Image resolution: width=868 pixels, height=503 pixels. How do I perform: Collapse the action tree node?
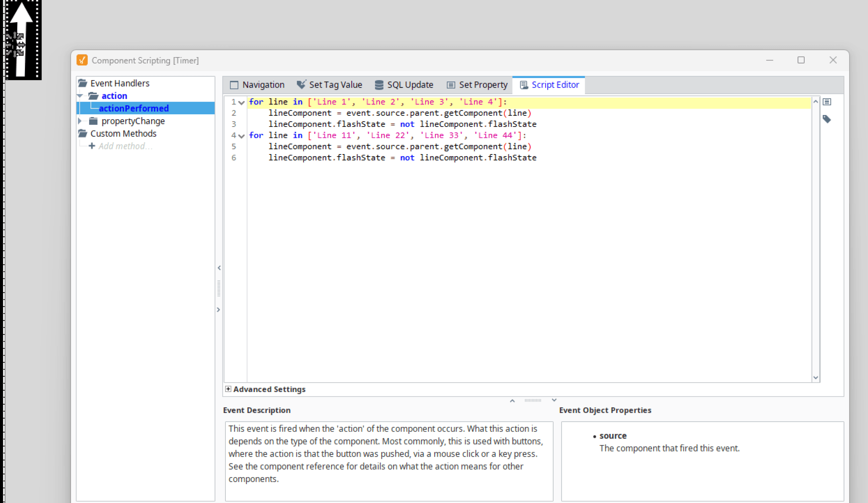(x=80, y=96)
